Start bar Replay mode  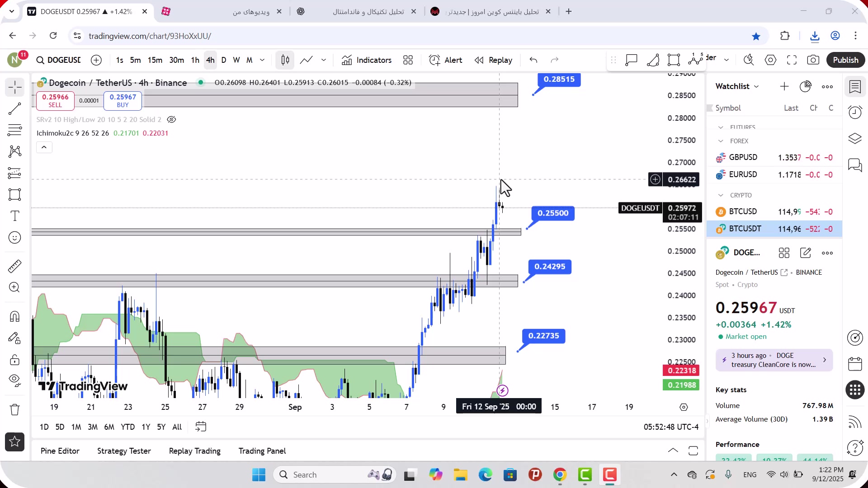pos(494,60)
